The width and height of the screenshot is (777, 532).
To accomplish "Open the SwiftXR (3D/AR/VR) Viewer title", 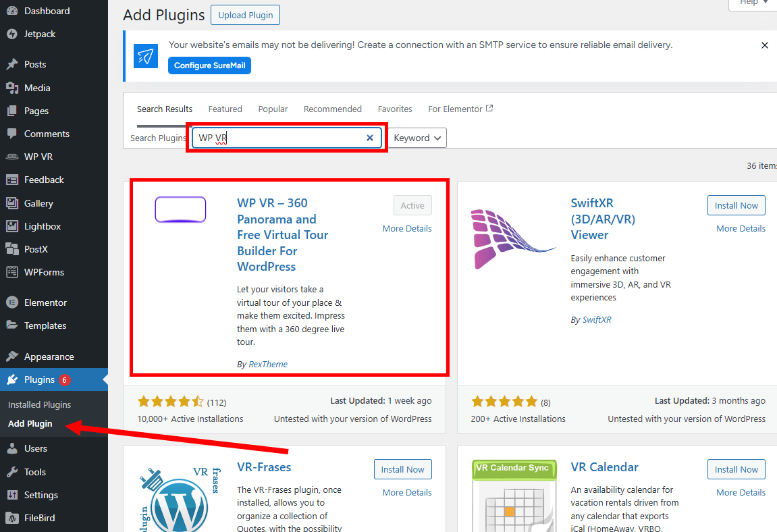I will click(x=603, y=219).
